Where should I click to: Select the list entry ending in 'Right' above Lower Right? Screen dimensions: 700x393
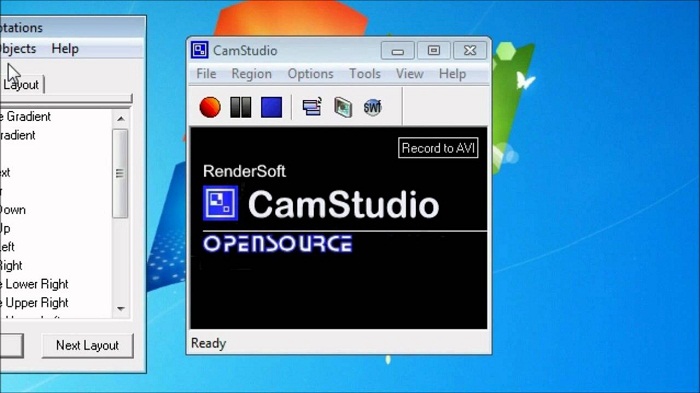click(x=11, y=265)
